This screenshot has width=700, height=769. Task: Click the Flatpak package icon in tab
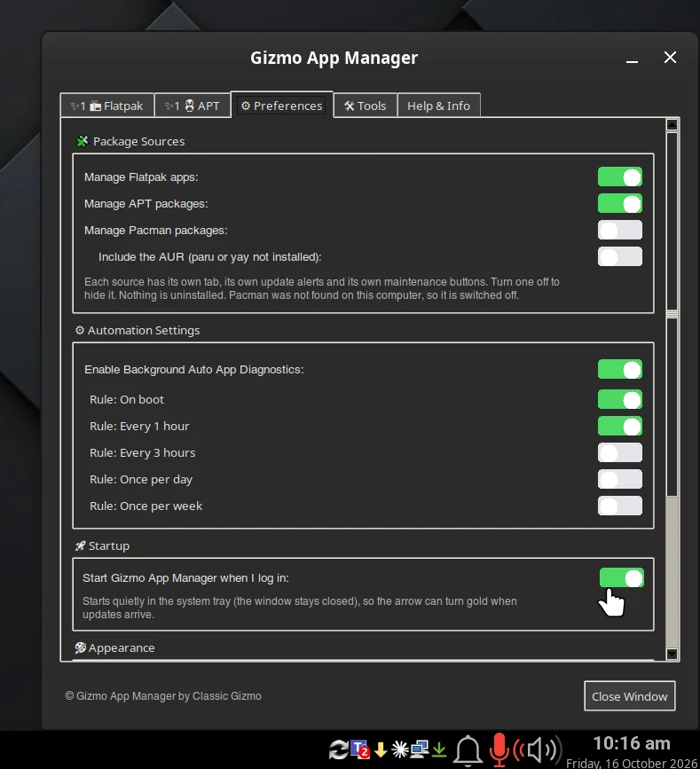click(95, 106)
